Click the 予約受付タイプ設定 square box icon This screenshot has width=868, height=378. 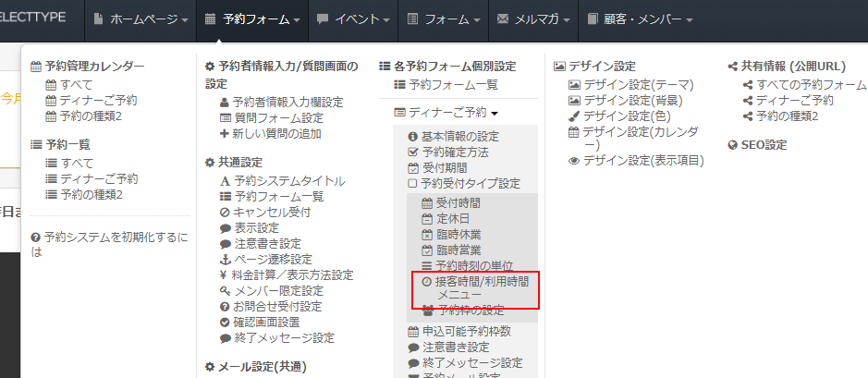pyautogui.click(x=413, y=183)
